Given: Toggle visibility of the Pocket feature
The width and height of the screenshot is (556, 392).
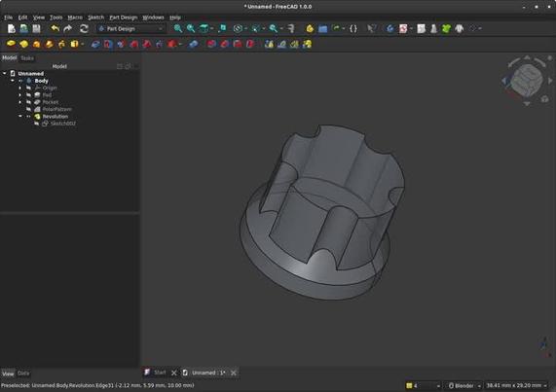Looking at the screenshot, I should click(28, 102).
